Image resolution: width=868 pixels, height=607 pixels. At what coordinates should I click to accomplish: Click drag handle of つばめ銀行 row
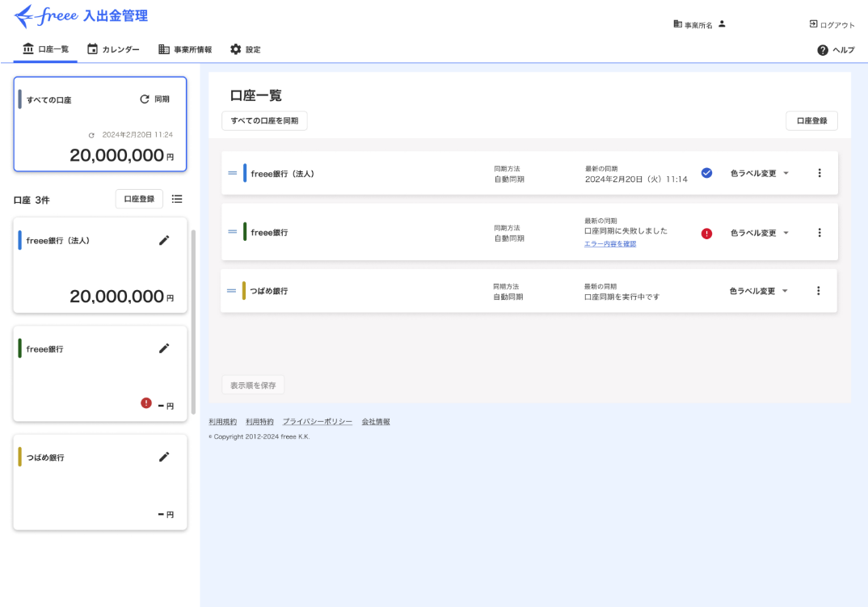231,291
